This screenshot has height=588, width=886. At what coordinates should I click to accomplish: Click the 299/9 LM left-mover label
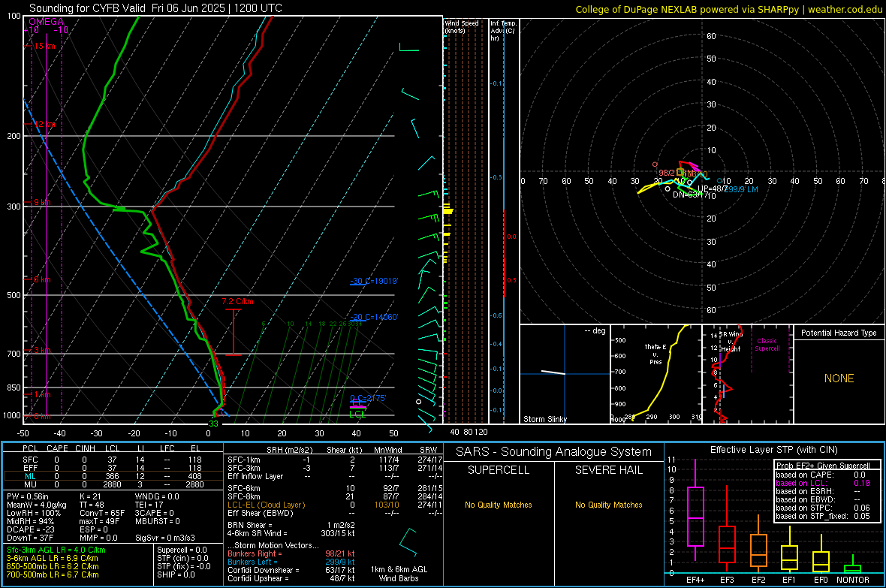742,189
